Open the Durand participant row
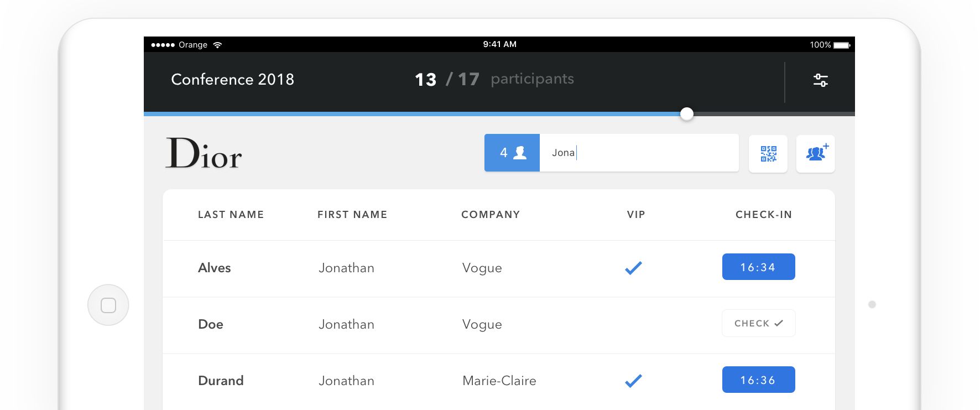Viewport: 980px width, 410px height. tap(387, 381)
